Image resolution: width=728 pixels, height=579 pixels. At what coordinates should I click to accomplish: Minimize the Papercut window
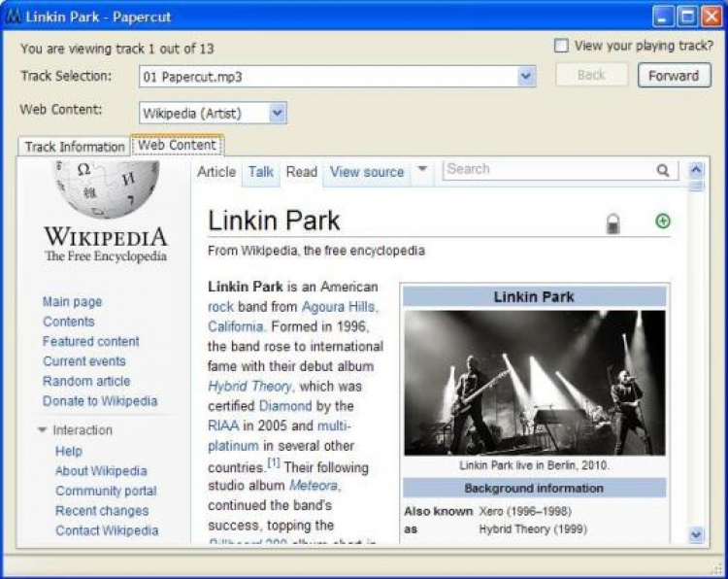[x=663, y=17]
